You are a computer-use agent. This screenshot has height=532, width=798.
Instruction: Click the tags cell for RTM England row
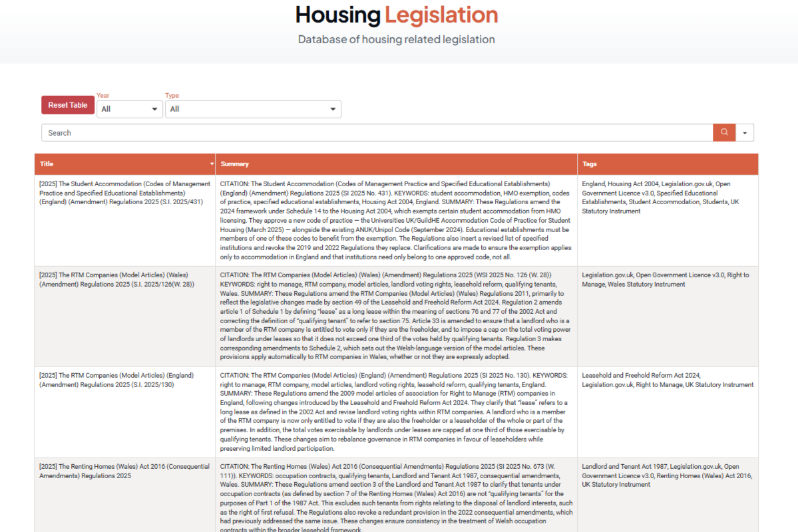point(667,380)
